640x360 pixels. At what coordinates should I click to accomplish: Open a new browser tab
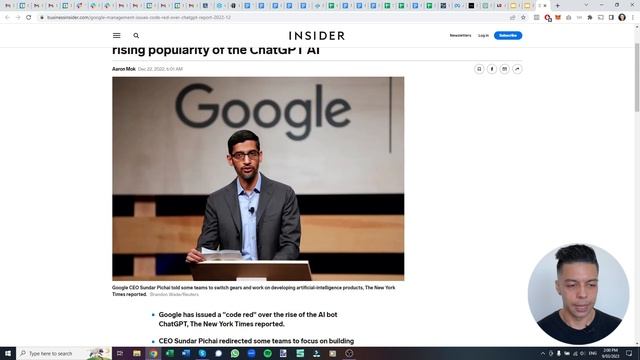[558, 6]
